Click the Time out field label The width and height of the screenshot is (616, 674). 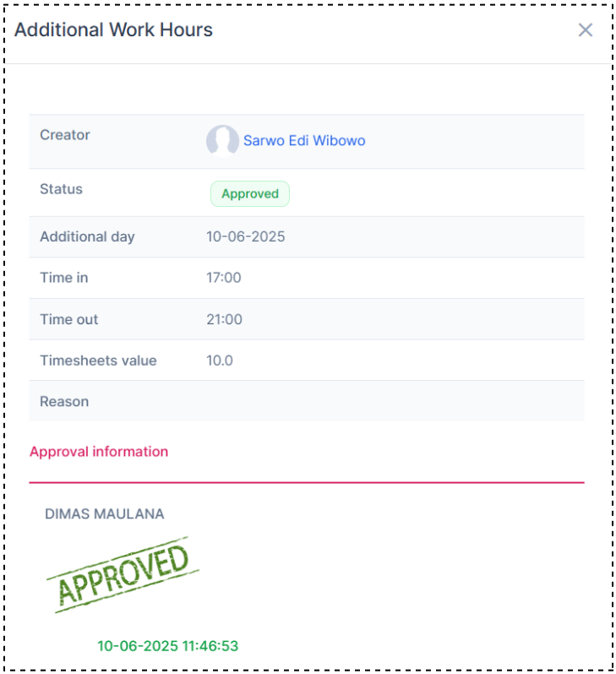coord(68,319)
